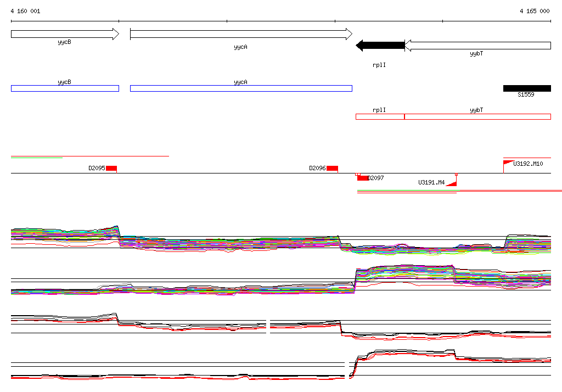The height and width of the screenshot is (392, 562).
Task: Click the blue yycA box
Action: click(x=241, y=88)
